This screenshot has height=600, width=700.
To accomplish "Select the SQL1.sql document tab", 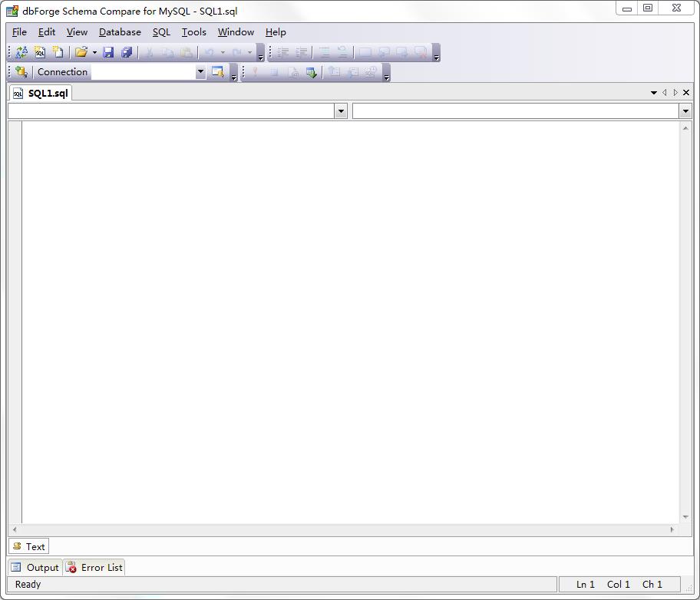I will (x=41, y=93).
